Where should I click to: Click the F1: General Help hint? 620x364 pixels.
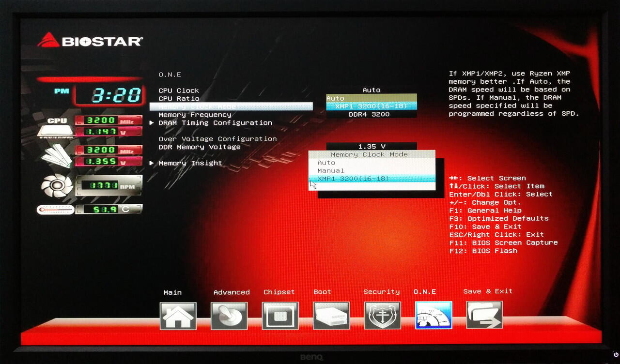(485, 211)
